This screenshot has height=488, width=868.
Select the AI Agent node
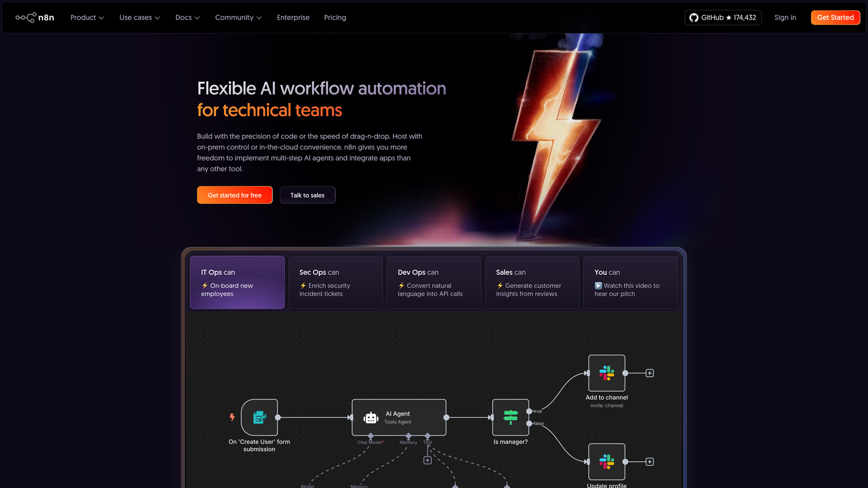[399, 418]
